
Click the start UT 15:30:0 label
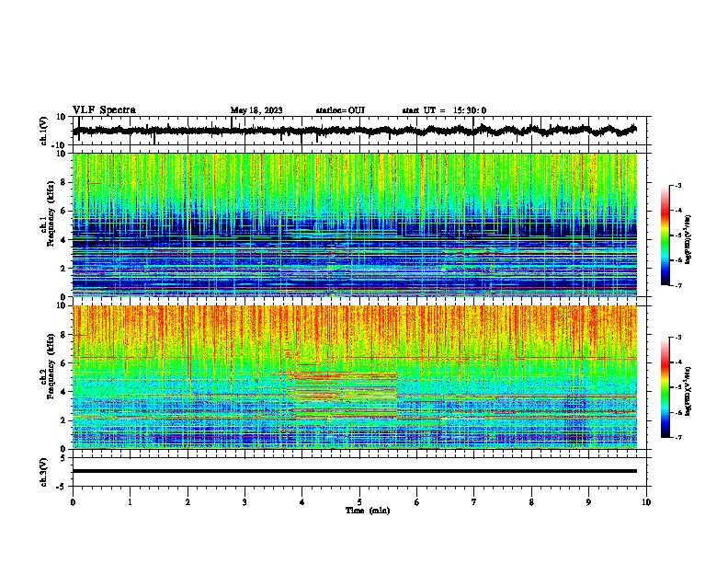(444, 110)
